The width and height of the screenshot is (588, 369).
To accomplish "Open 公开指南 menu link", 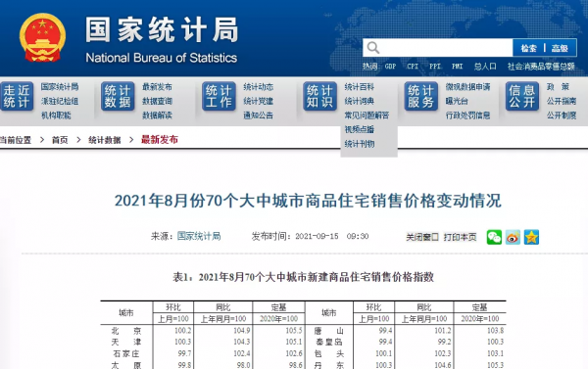I will point(562,101).
